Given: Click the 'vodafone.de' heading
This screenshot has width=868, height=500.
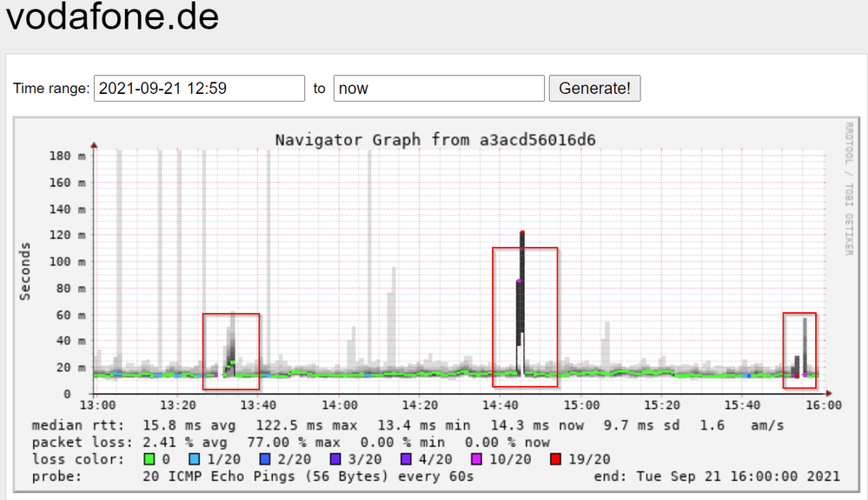Looking at the screenshot, I should [112, 17].
